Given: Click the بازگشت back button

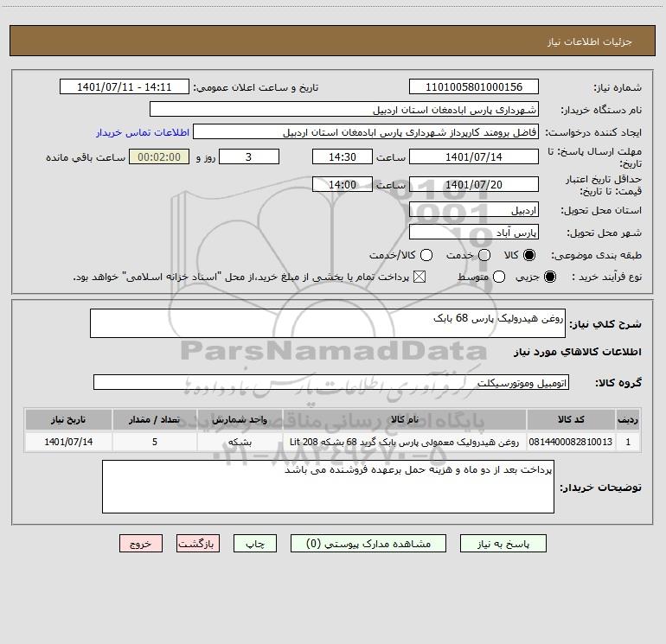Looking at the screenshot, I should (x=198, y=544).
